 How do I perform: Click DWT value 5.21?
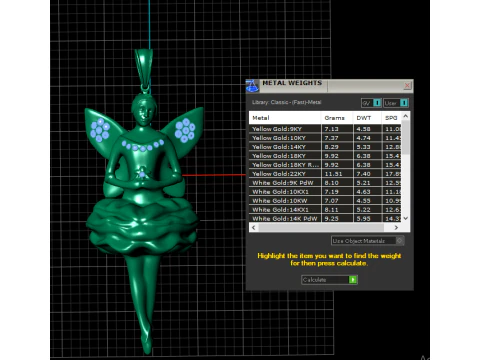363,183
